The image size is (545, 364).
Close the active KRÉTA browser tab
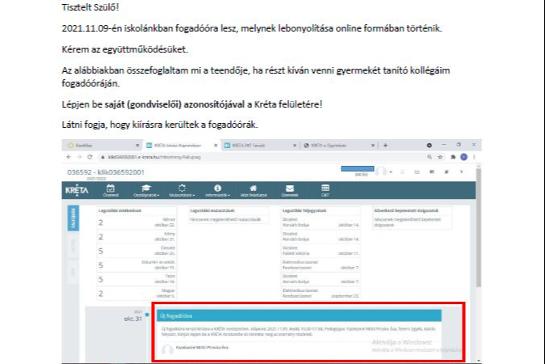click(215, 145)
